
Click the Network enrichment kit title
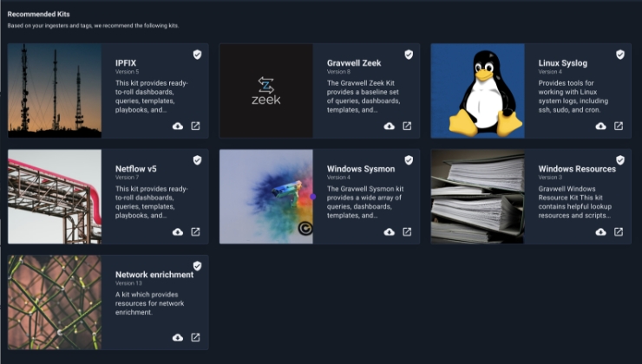154,275
